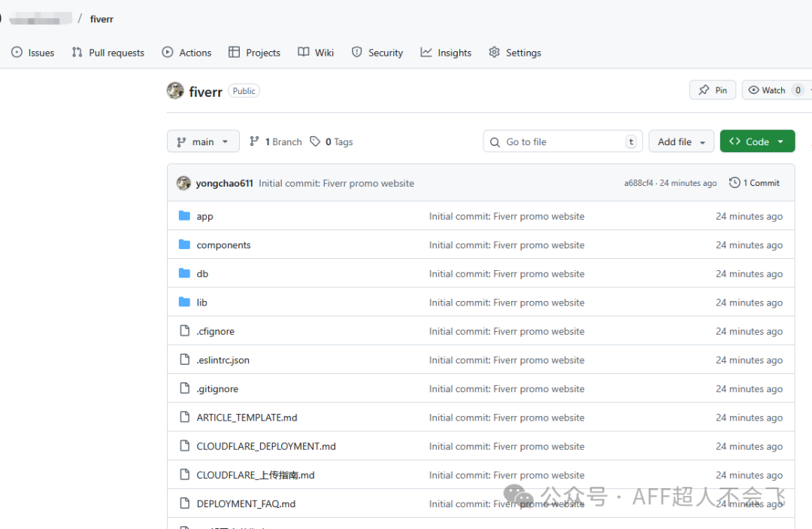Click the file icon for .eslintrc.json
This screenshot has width=812, height=529.
184,360
